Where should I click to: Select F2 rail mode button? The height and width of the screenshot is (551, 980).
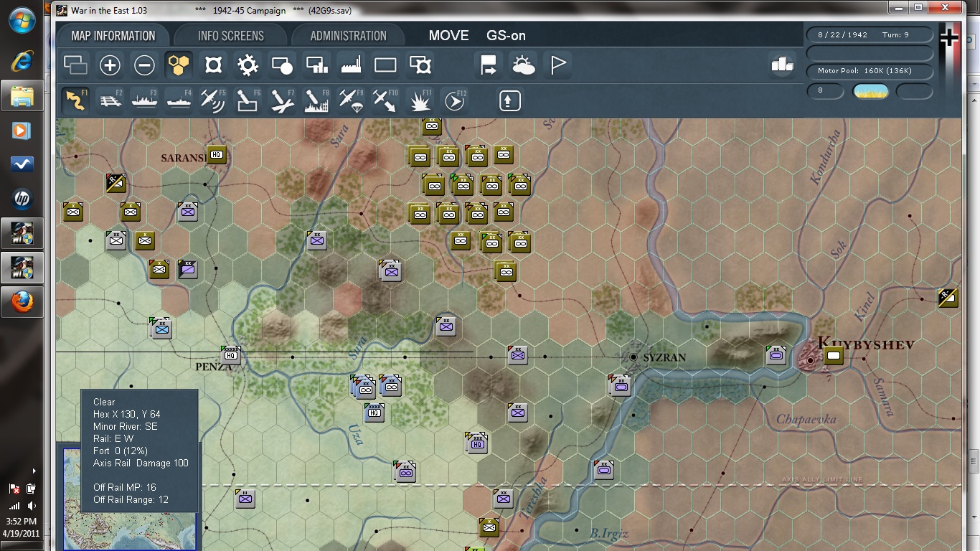pyautogui.click(x=110, y=100)
